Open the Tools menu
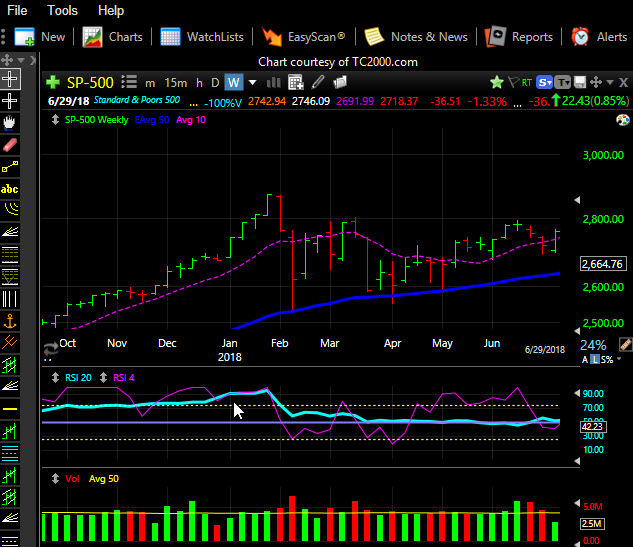 pos(62,10)
